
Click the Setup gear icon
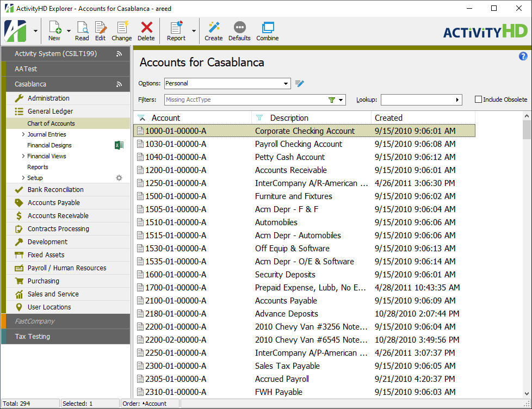[119, 178]
